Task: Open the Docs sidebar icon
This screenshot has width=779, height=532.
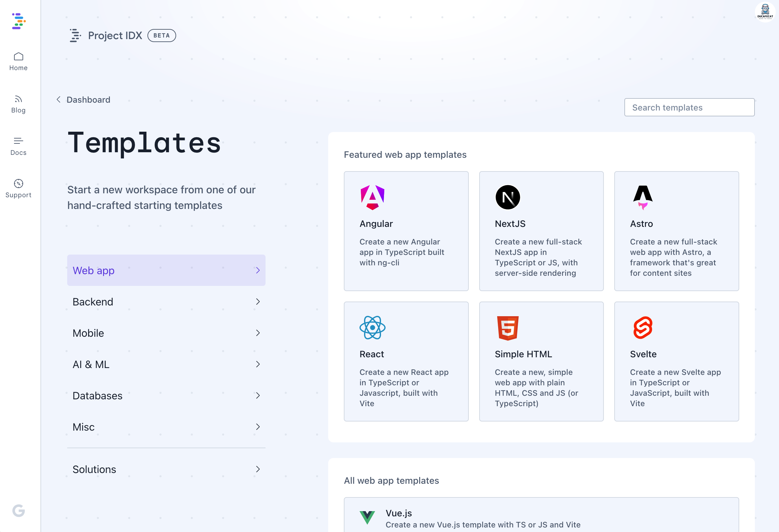Action: click(19, 141)
